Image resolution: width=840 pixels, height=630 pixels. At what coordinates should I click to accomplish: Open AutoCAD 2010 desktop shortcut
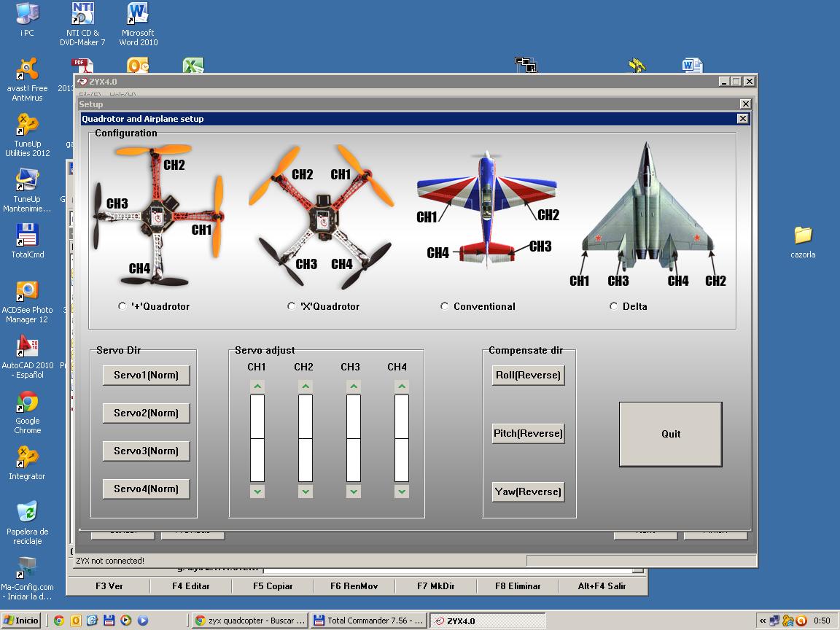(x=28, y=347)
